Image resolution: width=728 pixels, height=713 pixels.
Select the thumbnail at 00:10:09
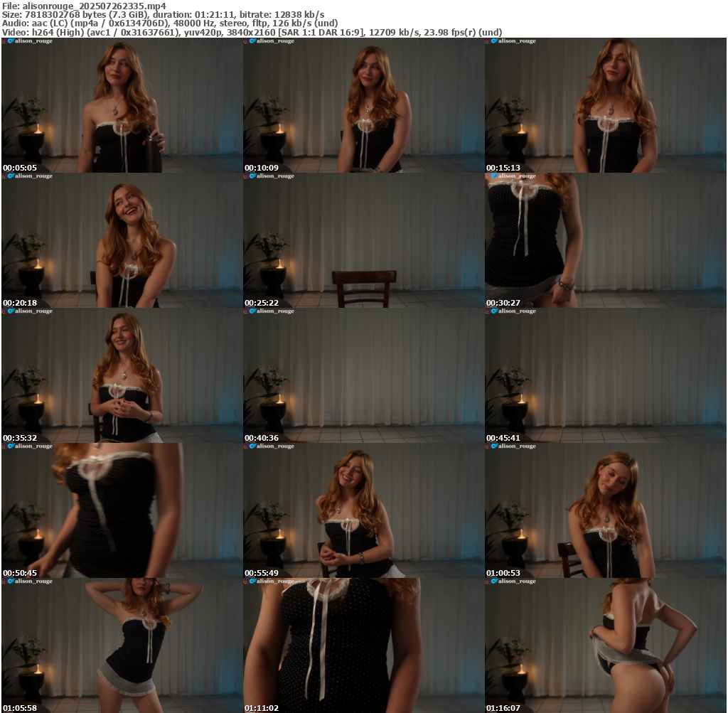(x=364, y=105)
